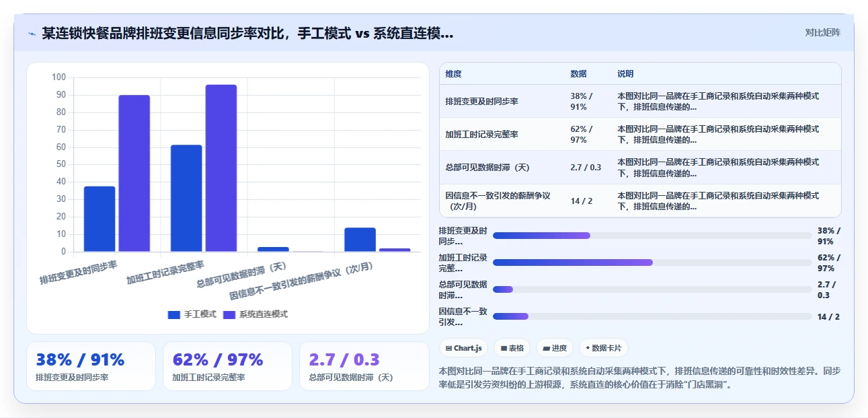Open the 38% / 91% data card
The image size is (868, 418).
pos(91,366)
